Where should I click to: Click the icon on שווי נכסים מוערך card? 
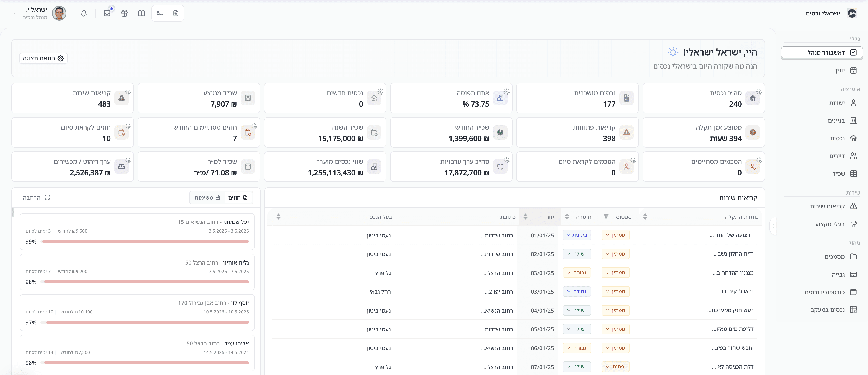click(x=374, y=167)
